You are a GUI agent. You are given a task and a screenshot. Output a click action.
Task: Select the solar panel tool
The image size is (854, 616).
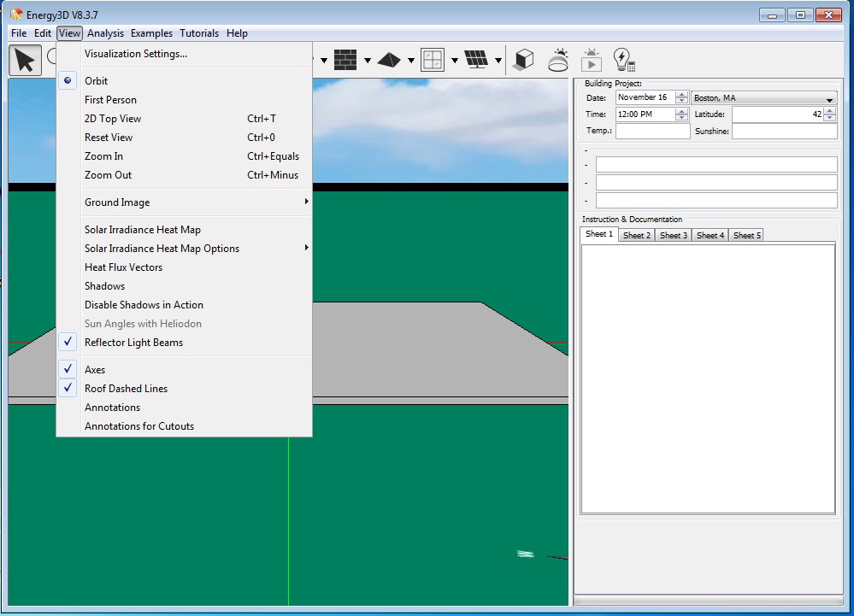[475, 59]
